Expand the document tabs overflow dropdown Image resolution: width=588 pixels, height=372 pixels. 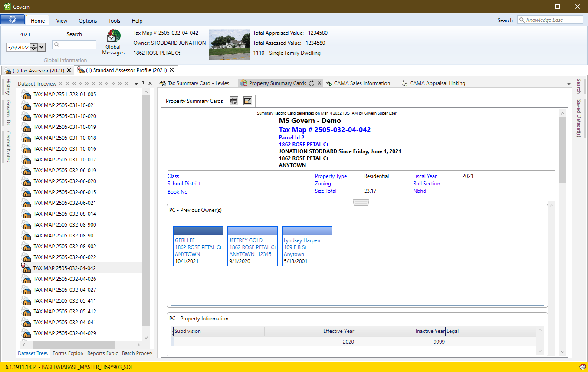click(x=568, y=84)
